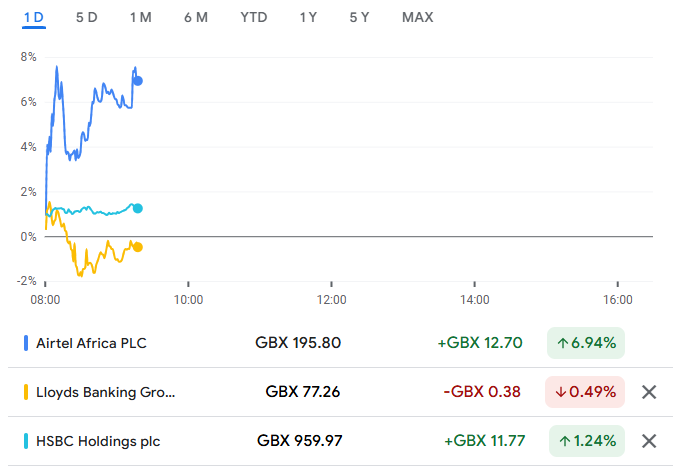Click the 0.49% loss badge
Screen dimensions: 675x470
coord(585,392)
